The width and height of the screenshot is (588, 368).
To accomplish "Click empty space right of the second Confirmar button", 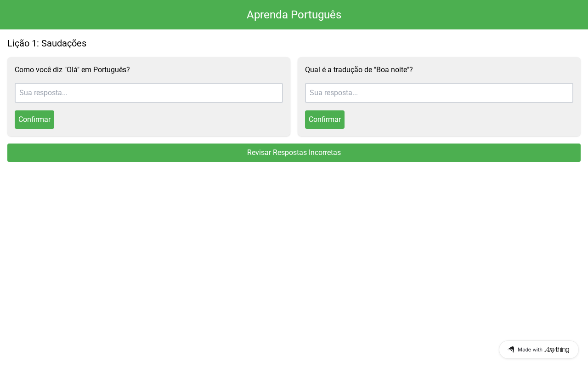I will (459, 120).
